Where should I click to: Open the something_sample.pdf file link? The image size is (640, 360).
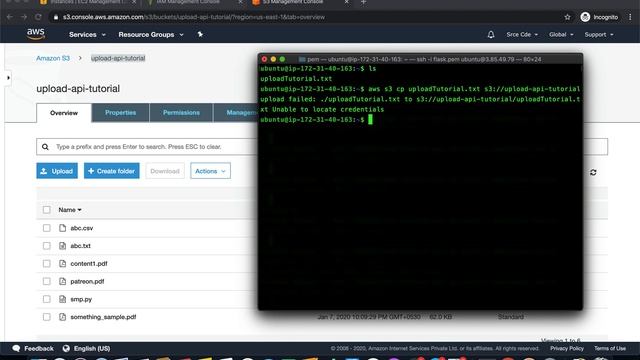pyautogui.click(x=103, y=317)
